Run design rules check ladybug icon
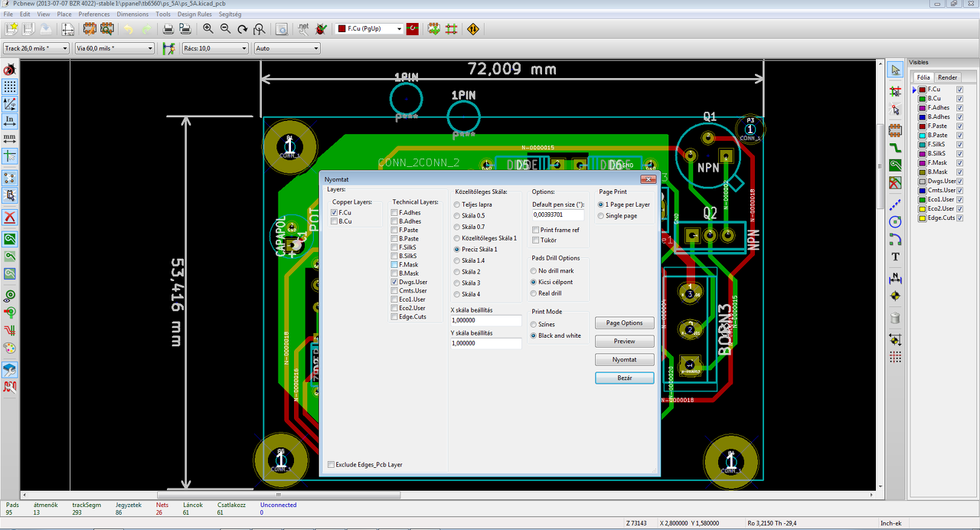This screenshot has height=530, width=980. [x=319, y=29]
